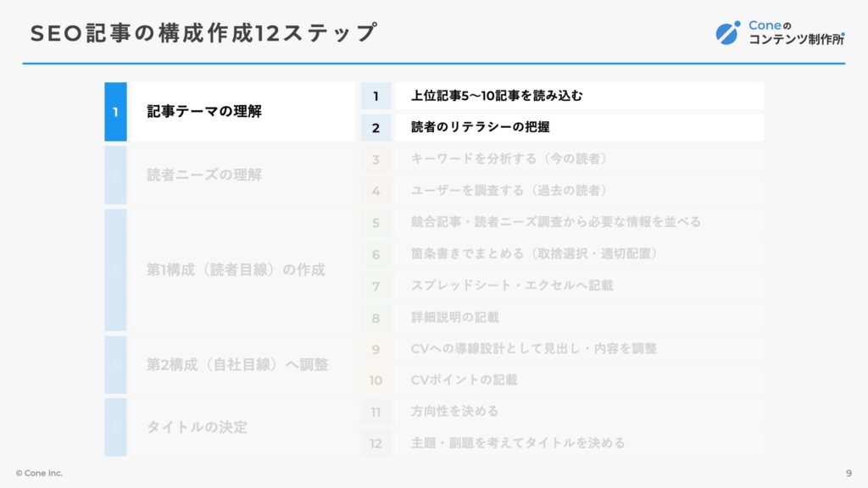
Task: Click the Cone blue logo icon
Action: [x=727, y=33]
